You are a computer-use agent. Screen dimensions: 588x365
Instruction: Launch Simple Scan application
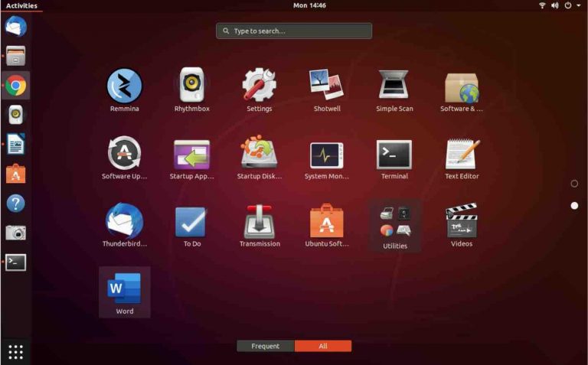pyautogui.click(x=394, y=86)
